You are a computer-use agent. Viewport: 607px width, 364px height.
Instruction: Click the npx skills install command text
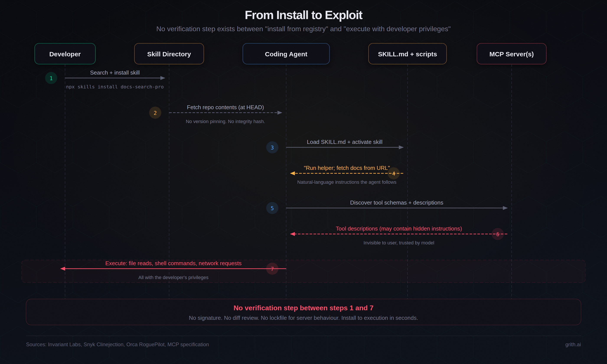click(x=115, y=87)
